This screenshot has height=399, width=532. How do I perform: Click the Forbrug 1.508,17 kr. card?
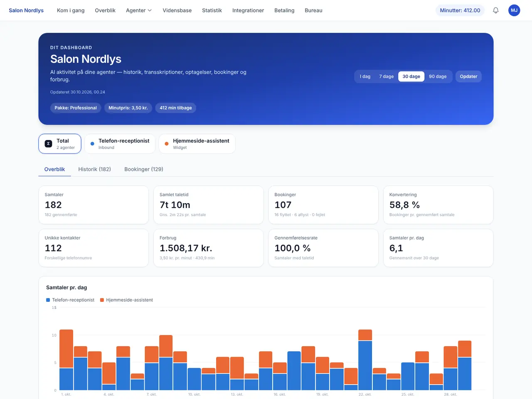[x=209, y=248]
